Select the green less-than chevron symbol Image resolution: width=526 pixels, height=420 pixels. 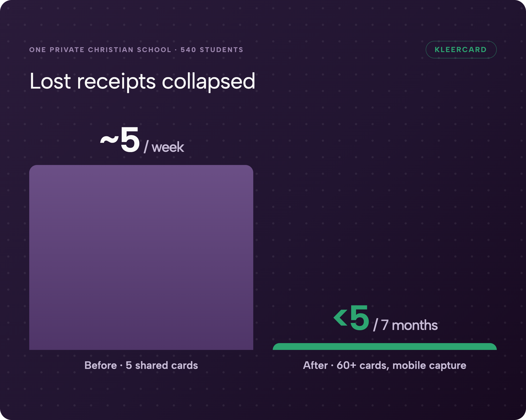click(341, 317)
